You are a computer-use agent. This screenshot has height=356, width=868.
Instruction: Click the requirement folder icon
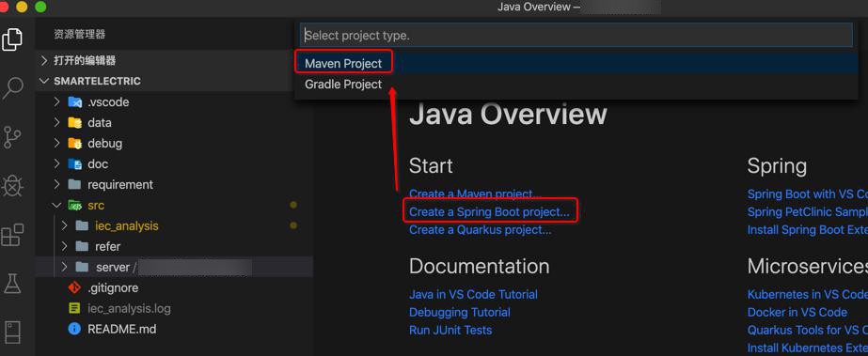(74, 184)
